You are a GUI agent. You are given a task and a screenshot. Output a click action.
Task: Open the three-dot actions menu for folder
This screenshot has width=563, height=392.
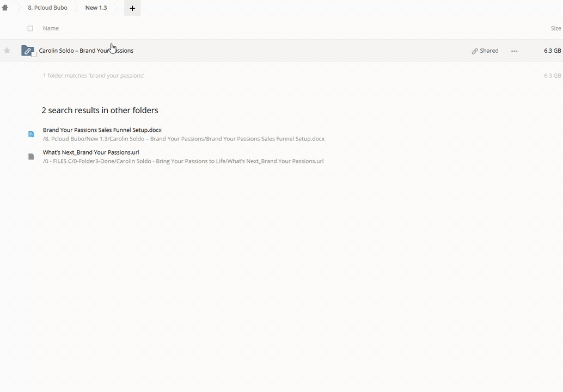[x=514, y=51]
